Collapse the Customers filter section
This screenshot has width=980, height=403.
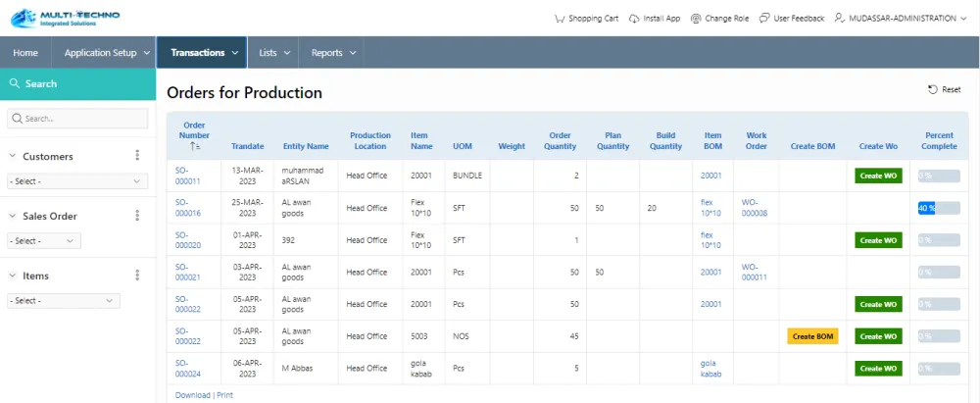pyautogui.click(x=13, y=156)
